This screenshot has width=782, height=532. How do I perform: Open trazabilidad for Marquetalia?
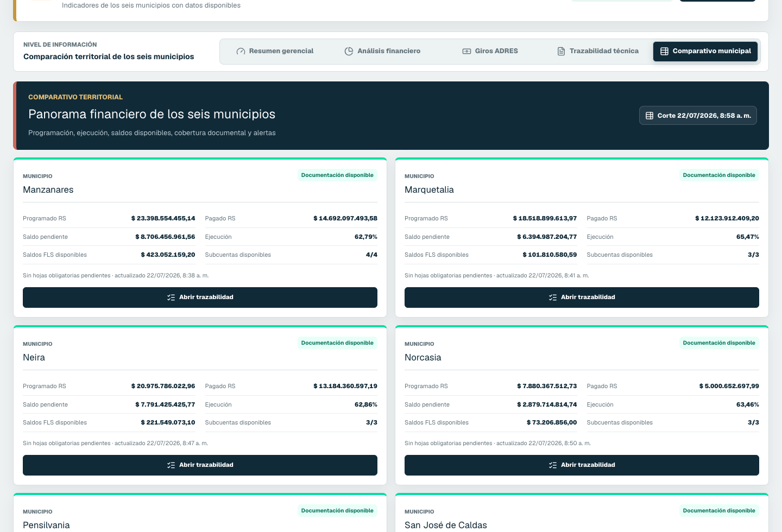tap(582, 297)
